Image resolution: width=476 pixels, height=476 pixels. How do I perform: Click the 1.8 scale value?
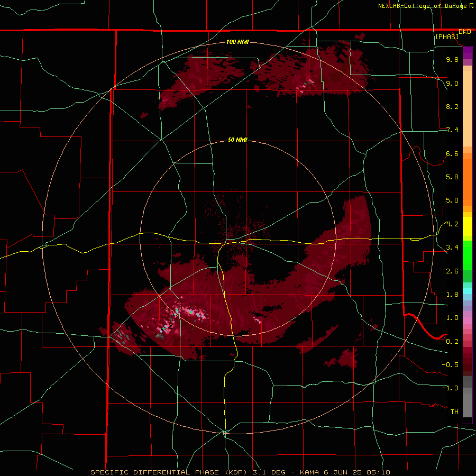click(x=452, y=295)
